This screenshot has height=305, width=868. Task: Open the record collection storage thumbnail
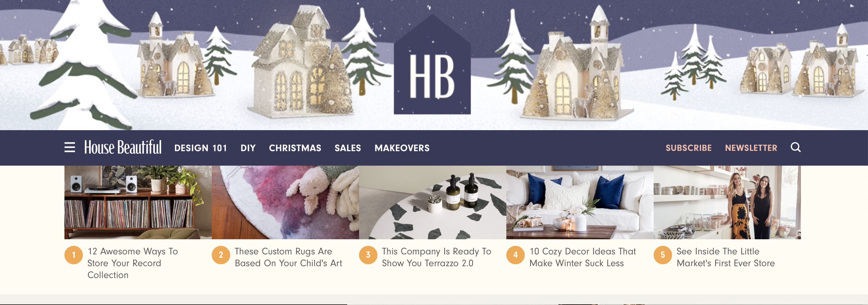click(138, 202)
